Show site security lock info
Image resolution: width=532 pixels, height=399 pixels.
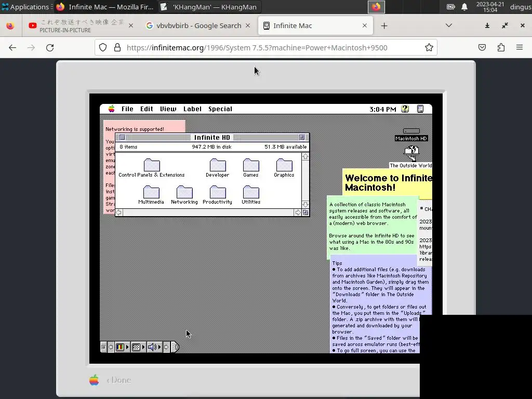pos(117,47)
